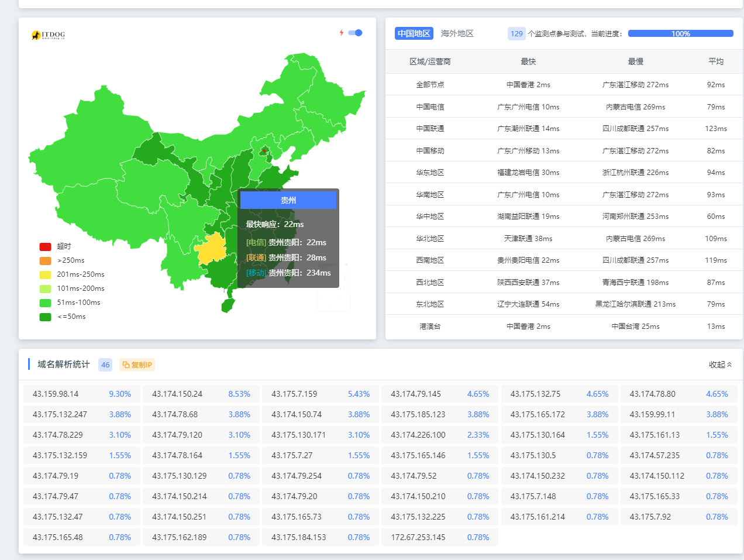
Task: Click the yellow Guizhou province on map
Action: tap(211, 248)
